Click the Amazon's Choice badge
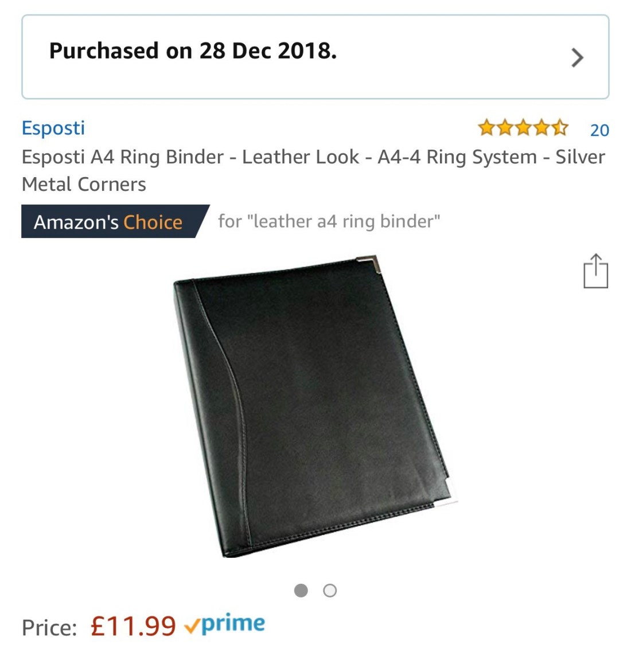Viewport: 631px width, 672px height. click(115, 221)
